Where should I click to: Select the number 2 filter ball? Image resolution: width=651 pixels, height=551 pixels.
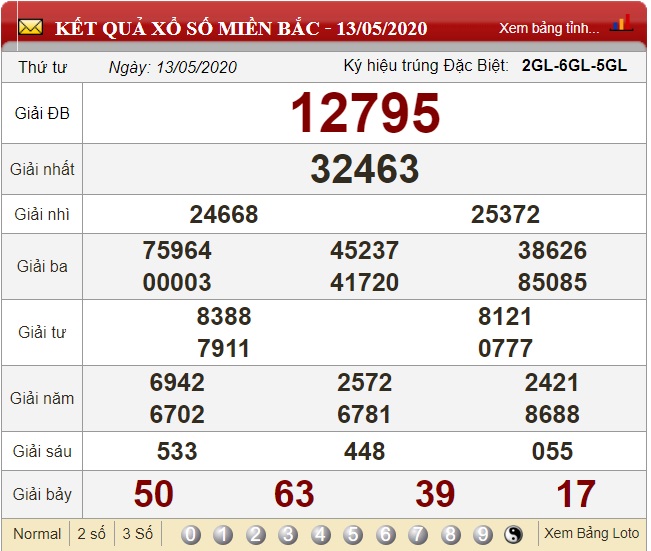pyautogui.click(x=256, y=535)
